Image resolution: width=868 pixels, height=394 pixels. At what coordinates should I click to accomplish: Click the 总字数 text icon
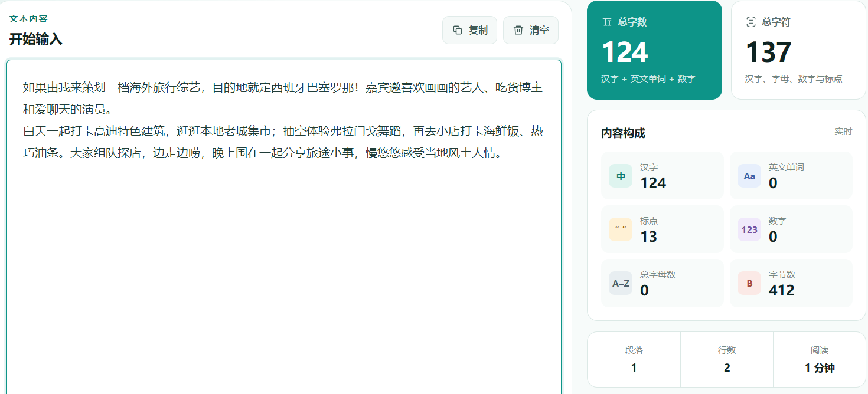[607, 22]
